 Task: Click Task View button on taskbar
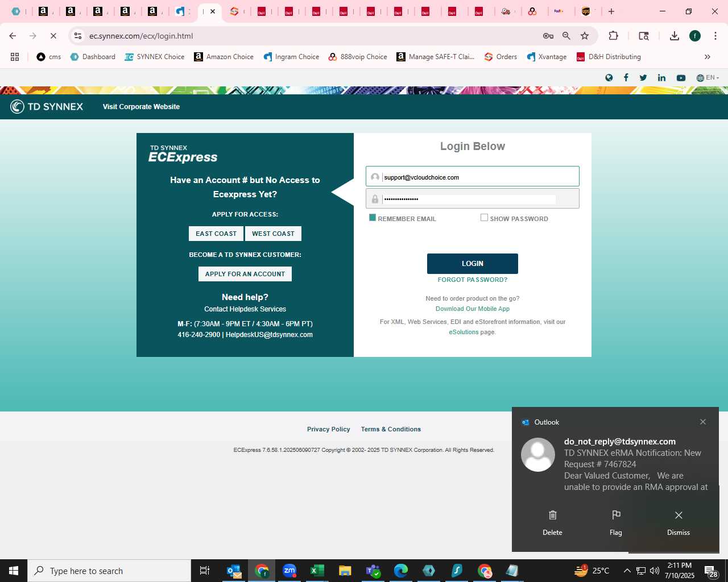[x=205, y=571]
